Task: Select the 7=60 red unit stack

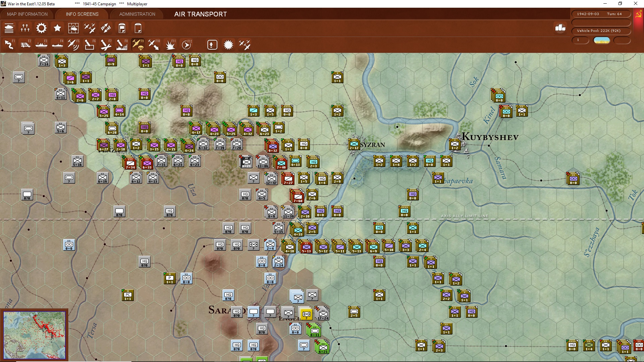Action: point(297,196)
